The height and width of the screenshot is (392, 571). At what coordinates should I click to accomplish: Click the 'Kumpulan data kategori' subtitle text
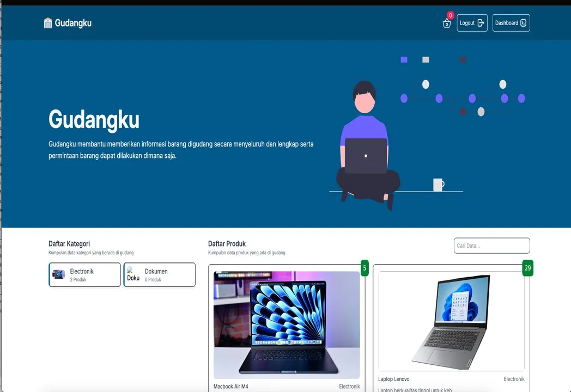pyautogui.click(x=91, y=253)
